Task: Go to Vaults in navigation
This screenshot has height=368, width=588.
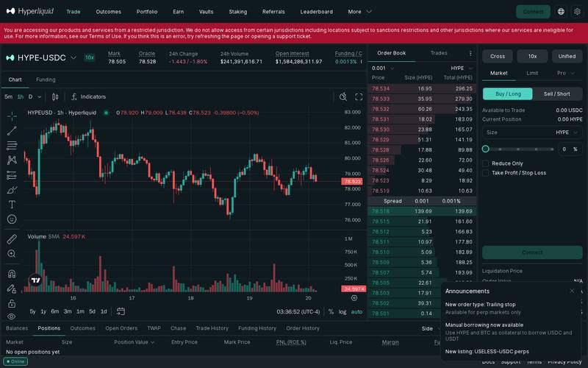Action: tap(207, 12)
